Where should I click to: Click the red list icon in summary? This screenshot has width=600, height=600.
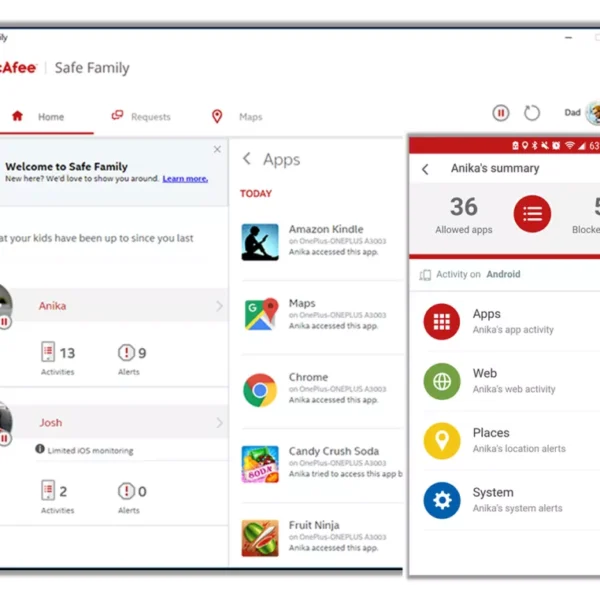532,213
